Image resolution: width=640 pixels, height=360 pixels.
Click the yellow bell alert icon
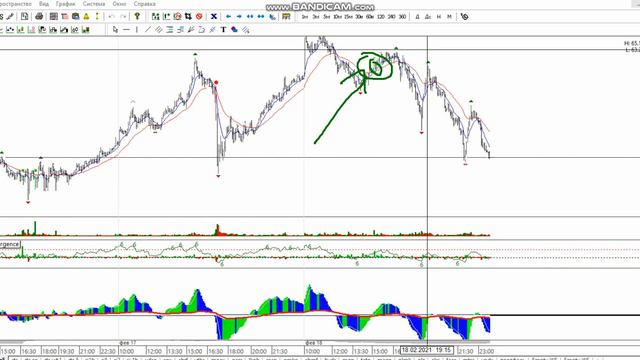[x=86, y=17]
